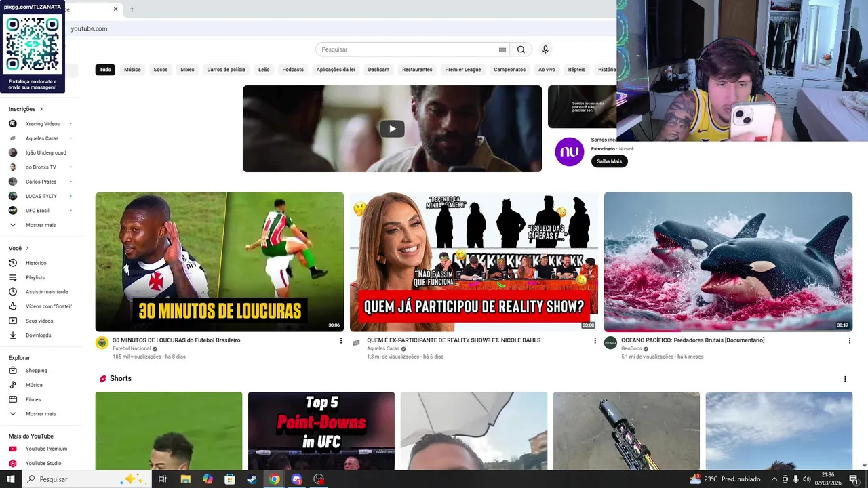
Task: Open Carlos Prates channel subscription
Action: point(41,182)
